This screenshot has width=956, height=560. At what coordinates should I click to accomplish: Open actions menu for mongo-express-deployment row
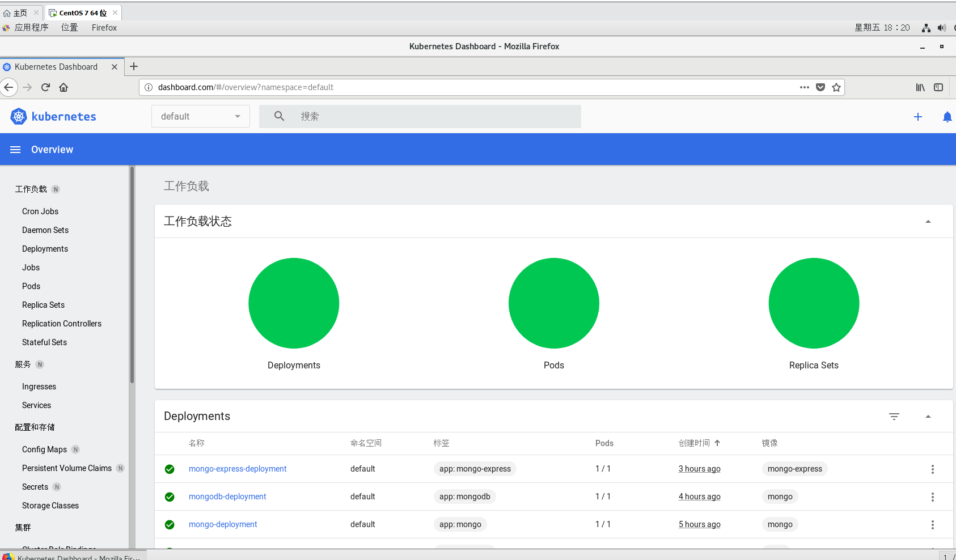(x=932, y=469)
